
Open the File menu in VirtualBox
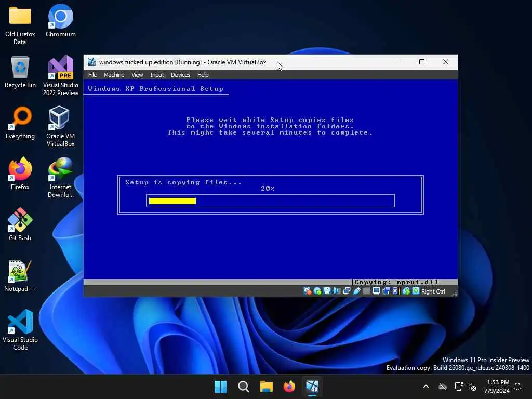tap(92, 75)
